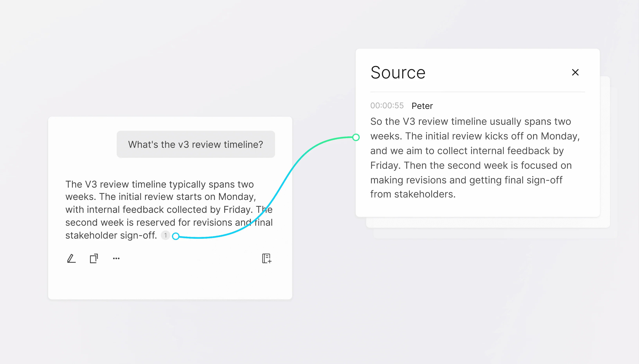Click the edit pencil icon below the answer
639x364 pixels.
pos(71,258)
